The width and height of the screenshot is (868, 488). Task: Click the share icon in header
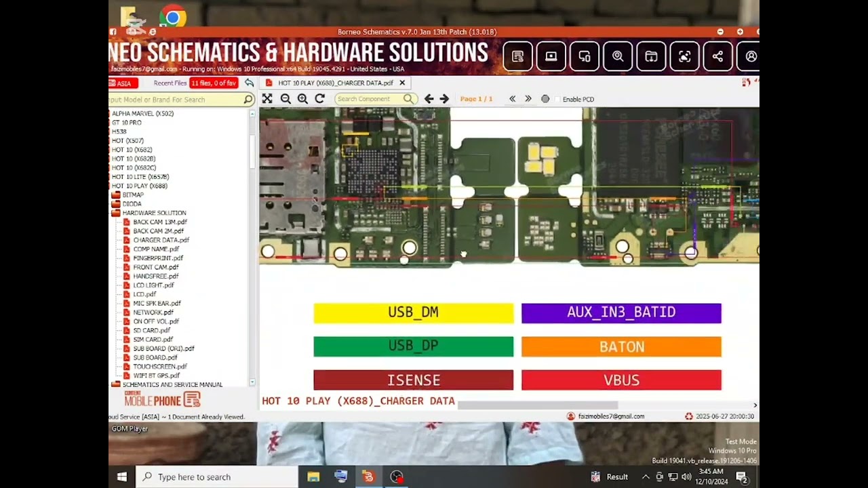(717, 57)
